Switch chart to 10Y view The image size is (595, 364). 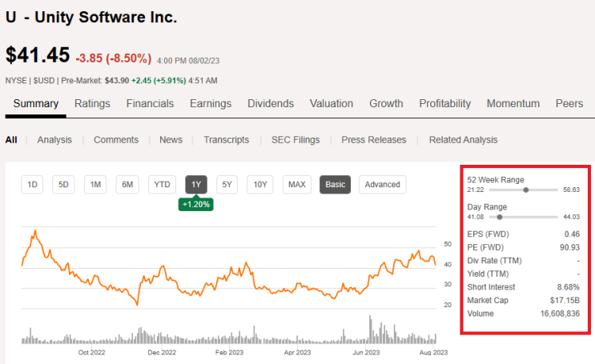click(259, 185)
